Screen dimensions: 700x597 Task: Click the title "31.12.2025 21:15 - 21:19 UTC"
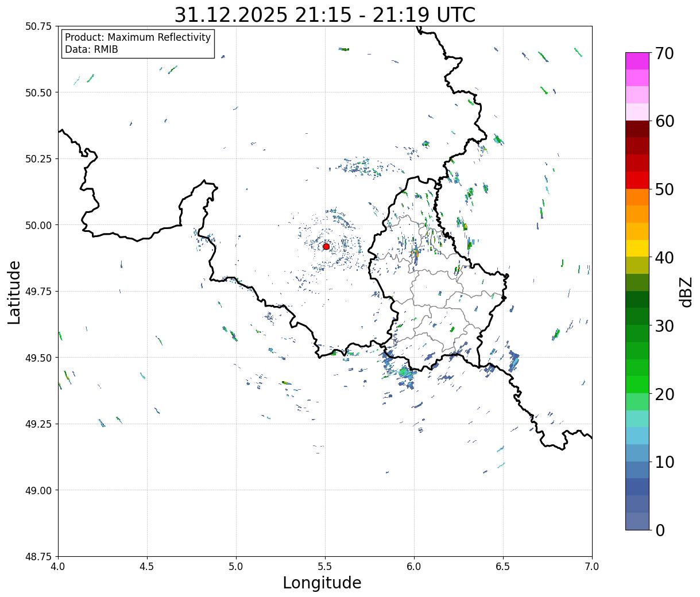point(324,14)
